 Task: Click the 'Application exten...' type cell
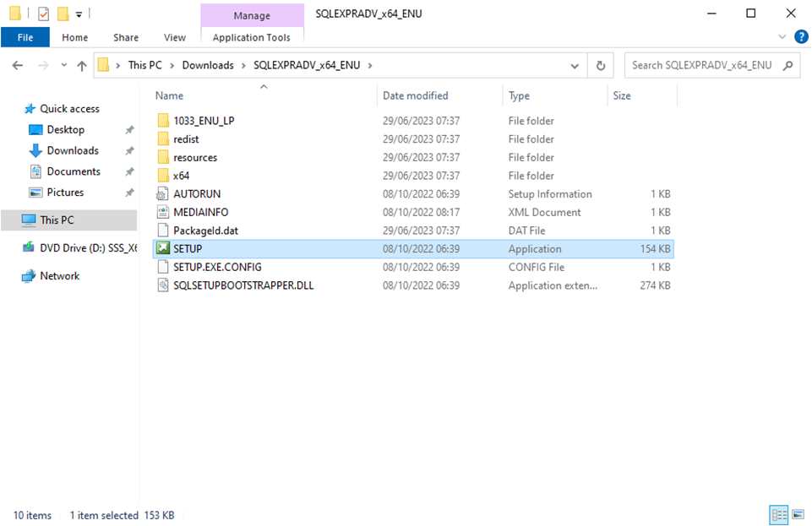pos(553,285)
